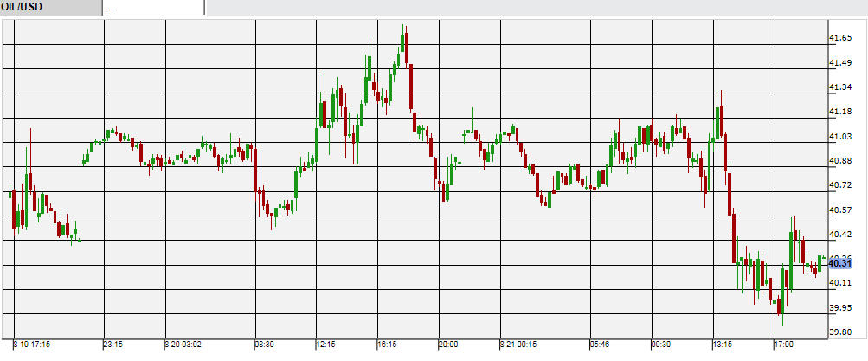
Task: Click the 41.65 price axis label
Action: [x=842, y=38]
